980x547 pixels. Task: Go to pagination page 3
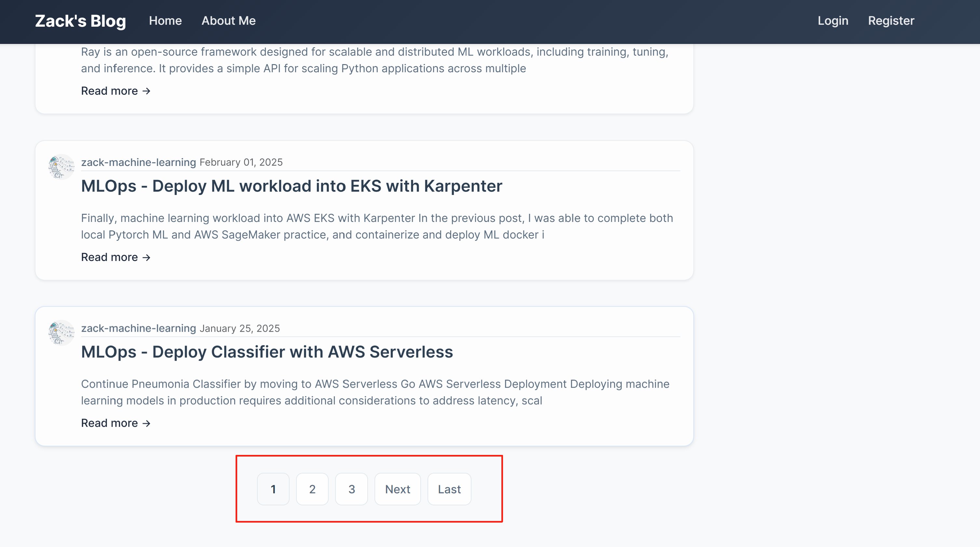351,489
